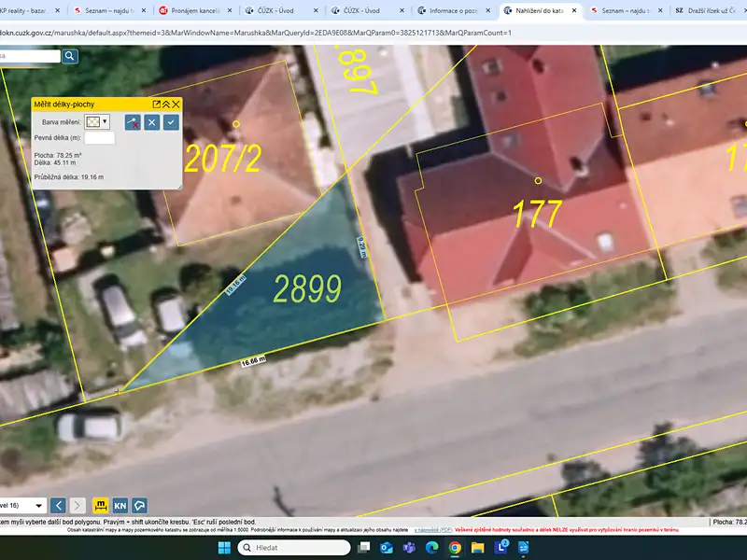Click the Chrome taskbar icon

tap(455, 548)
